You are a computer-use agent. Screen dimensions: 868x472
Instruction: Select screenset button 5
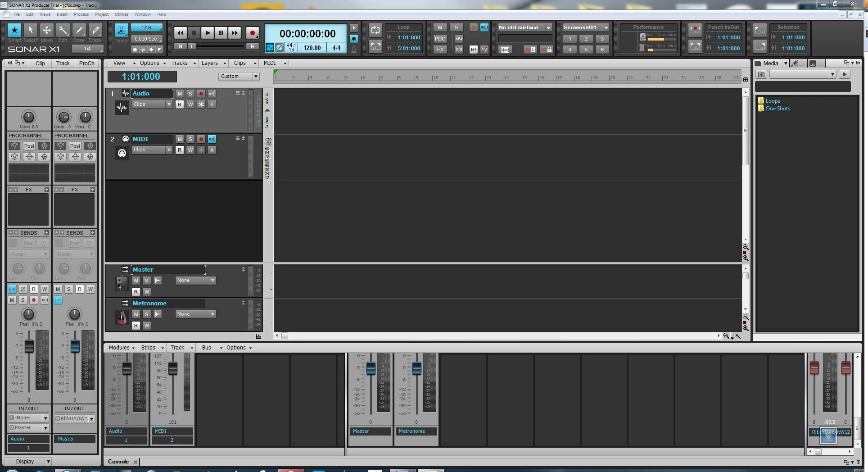586,50
